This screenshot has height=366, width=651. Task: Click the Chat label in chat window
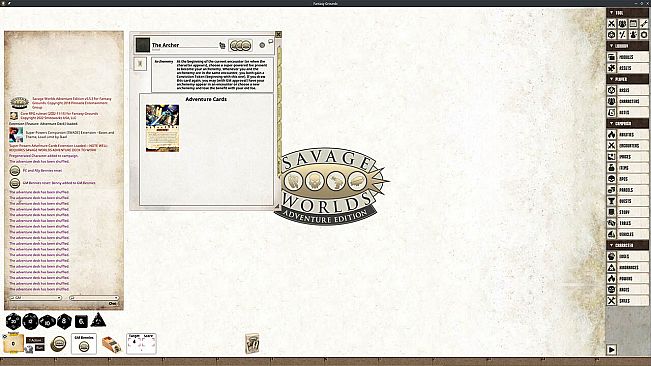[x=113, y=304]
